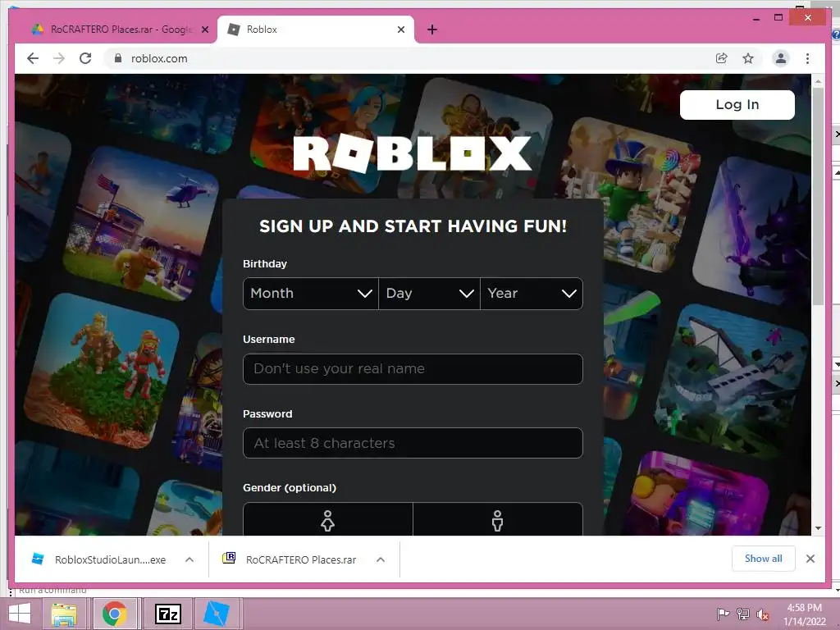Click the browser back arrow

coord(33,58)
